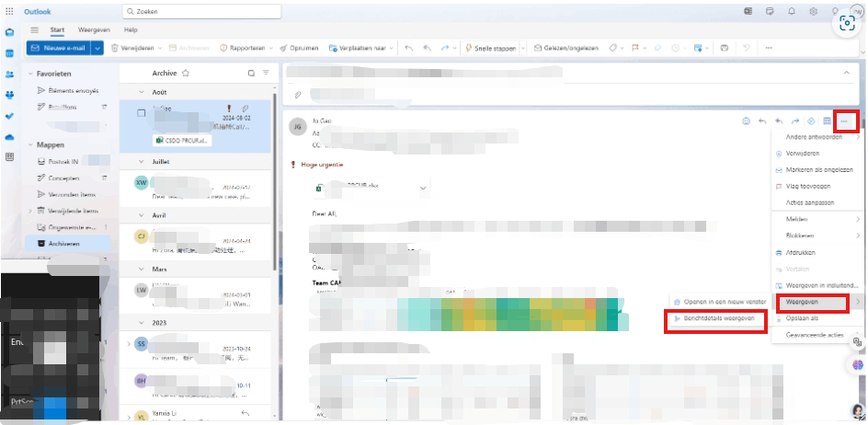Open Groups icon in the left rail
Viewport: 868px width, 425px height.
(9, 96)
